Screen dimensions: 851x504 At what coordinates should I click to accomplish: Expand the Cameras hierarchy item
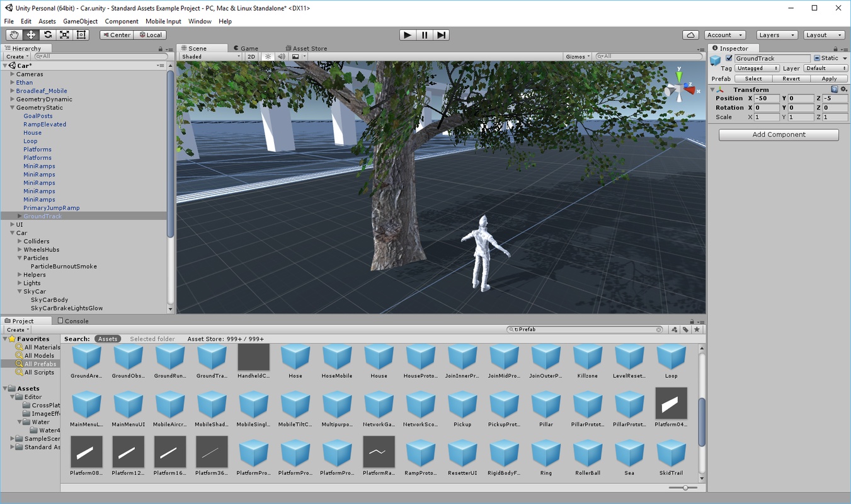tap(13, 74)
